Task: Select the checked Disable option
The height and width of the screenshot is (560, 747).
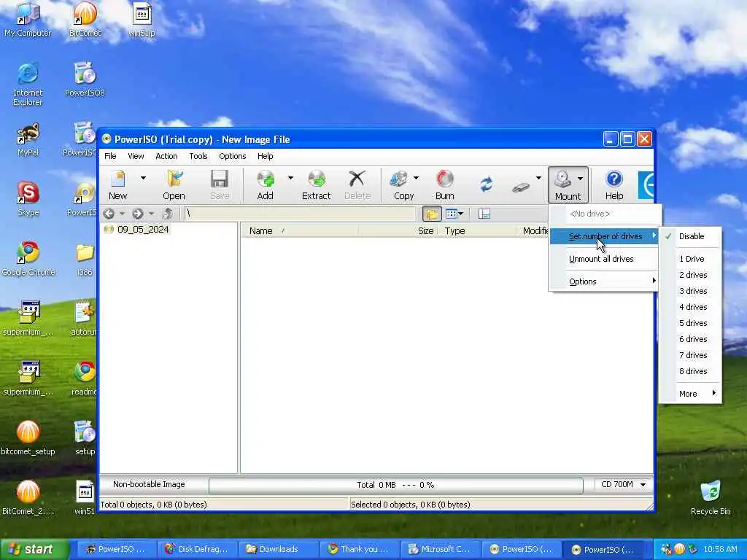Action: pyautogui.click(x=690, y=236)
